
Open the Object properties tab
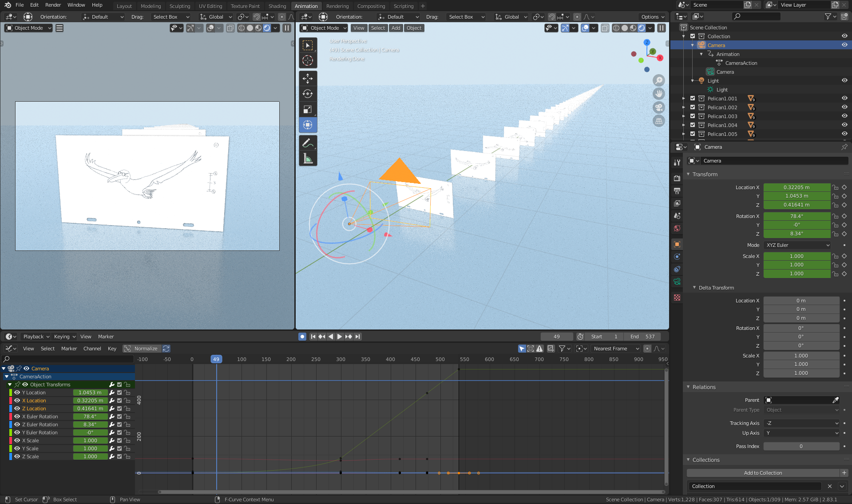[677, 244]
